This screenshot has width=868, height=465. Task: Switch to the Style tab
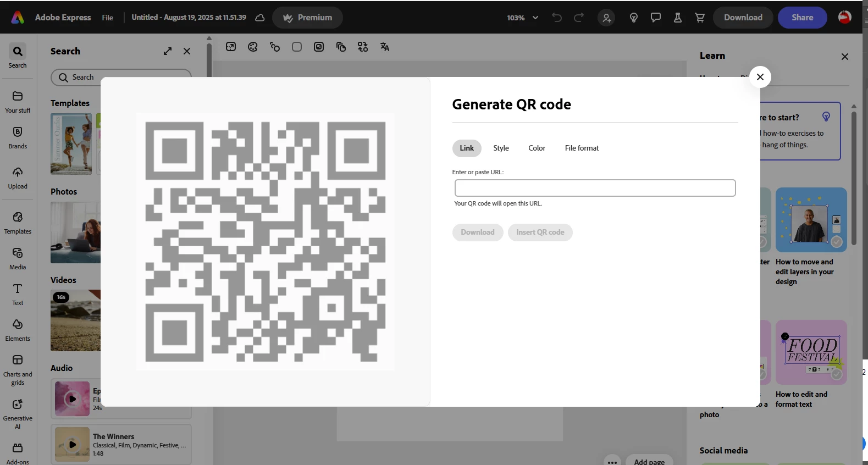coord(501,148)
